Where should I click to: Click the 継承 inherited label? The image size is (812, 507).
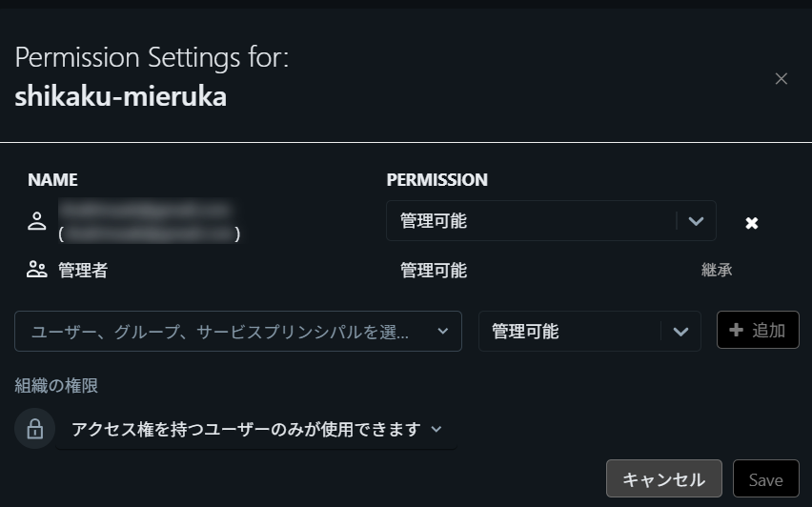(717, 271)
